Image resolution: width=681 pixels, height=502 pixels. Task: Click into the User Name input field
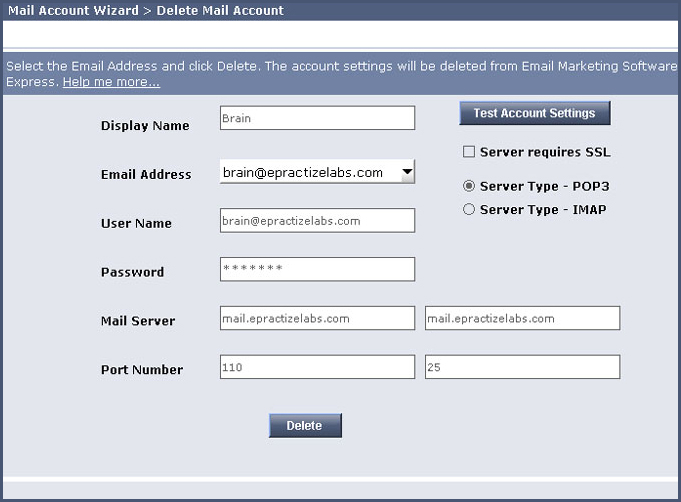(x=317, y=221)
